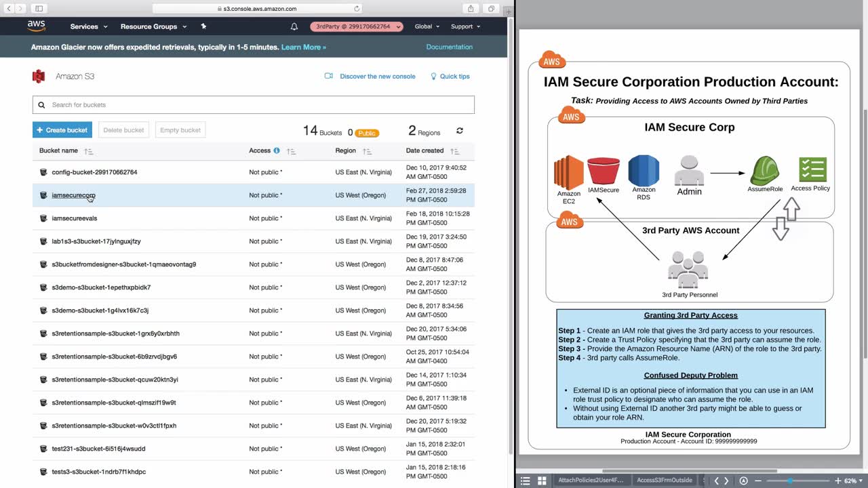Image resolution: width=868 pixels, height=488 pixels.
Task: Sort by Access column icon
Action: coord(291,151)
